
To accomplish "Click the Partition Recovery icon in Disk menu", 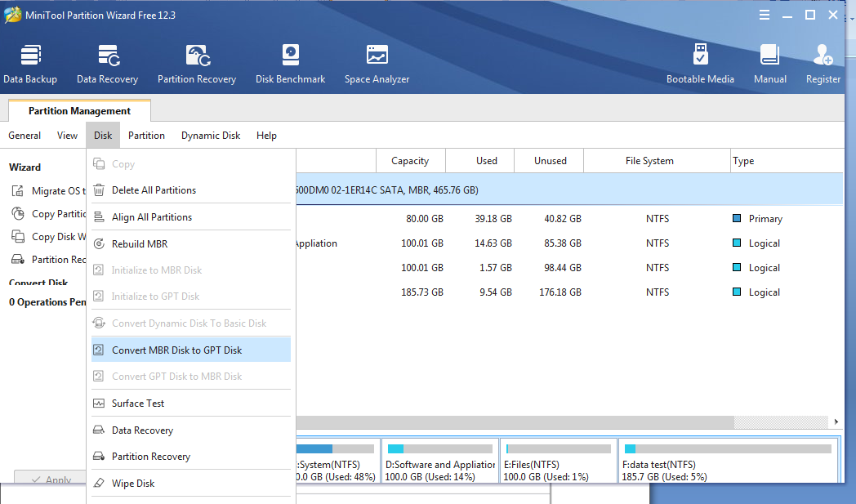I will click(99, 456).
